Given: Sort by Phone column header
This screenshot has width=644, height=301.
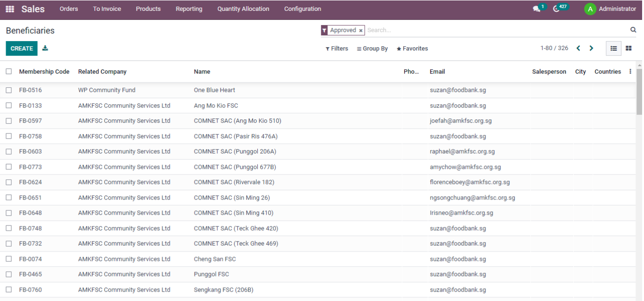Looking at the screenshot, I should (411, 72).
